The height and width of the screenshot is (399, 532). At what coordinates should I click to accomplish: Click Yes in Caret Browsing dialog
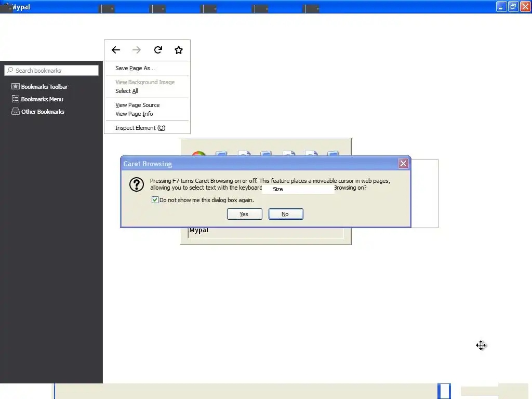click(x=244, y=214)
